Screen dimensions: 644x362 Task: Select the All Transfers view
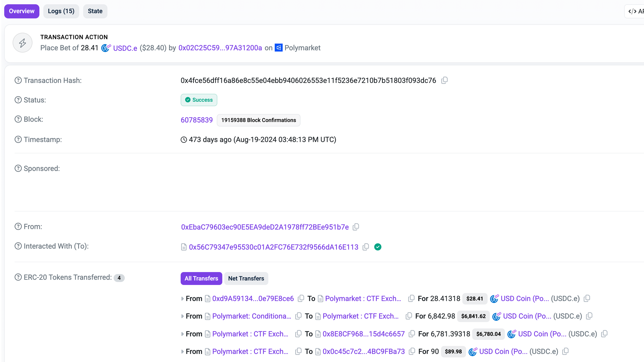pos(201,278)
